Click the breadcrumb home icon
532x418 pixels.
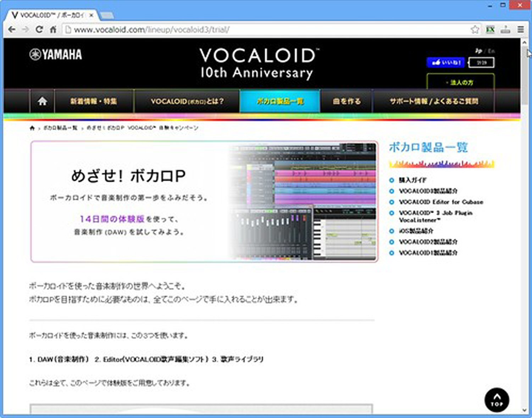click(x=32, y=128)
